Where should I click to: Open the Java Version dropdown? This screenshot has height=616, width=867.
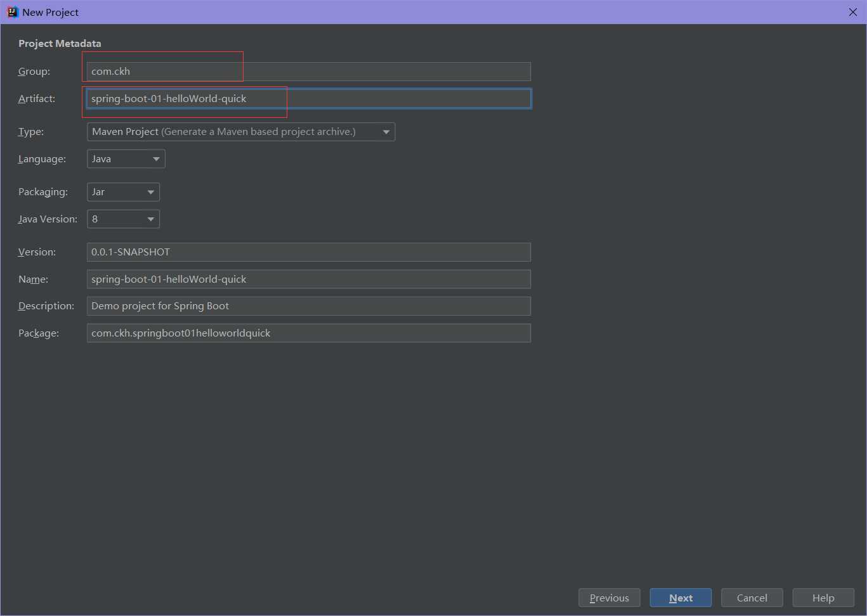pyautogui.click(x=123, y=219)
